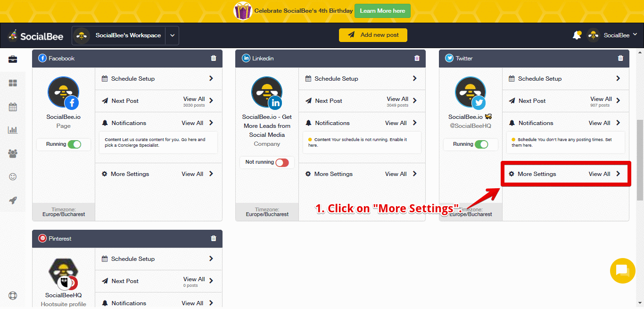Click Learn More here button
Screen dimensions: 644x309
click(x=382, y=11)
